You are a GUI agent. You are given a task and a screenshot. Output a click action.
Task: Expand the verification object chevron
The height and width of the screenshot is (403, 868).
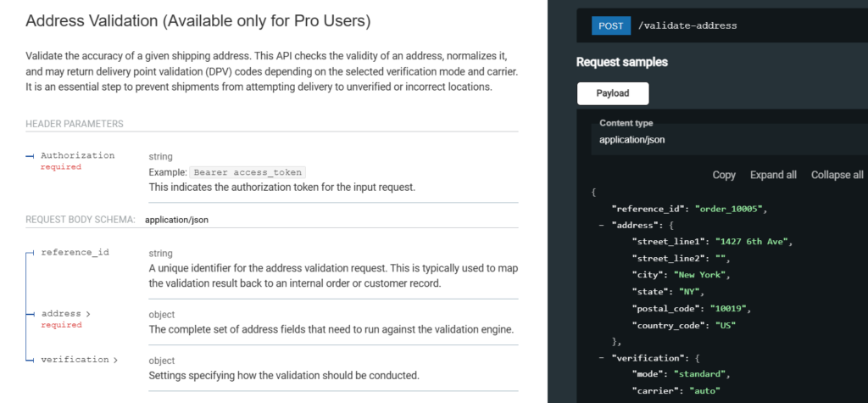(x=115, y=360)
